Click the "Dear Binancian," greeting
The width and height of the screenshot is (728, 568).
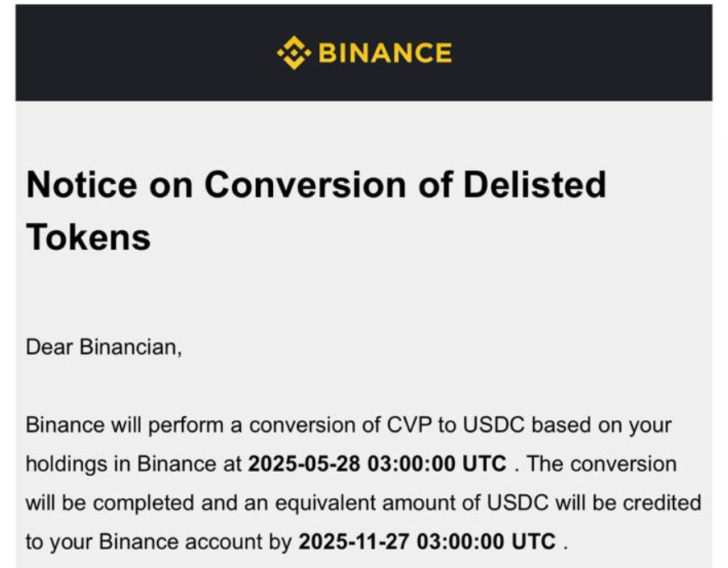coord(104,347)
